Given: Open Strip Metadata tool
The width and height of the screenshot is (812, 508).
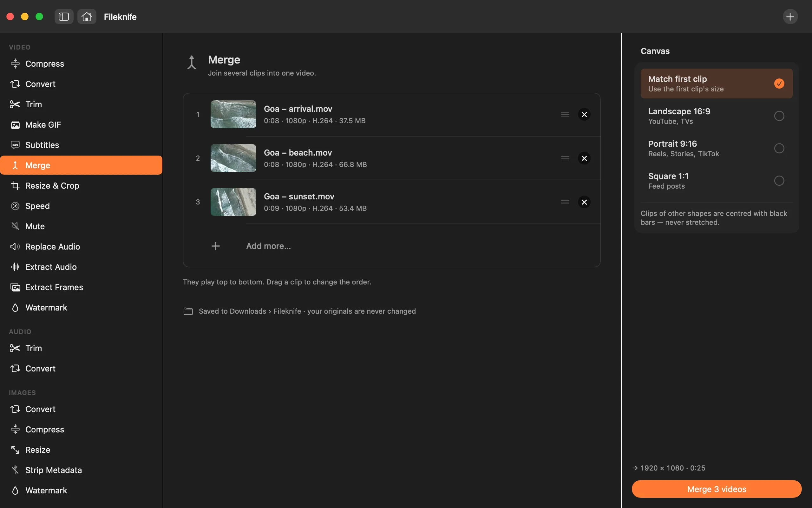Looking at the screenshot, I should click(81, 470).
